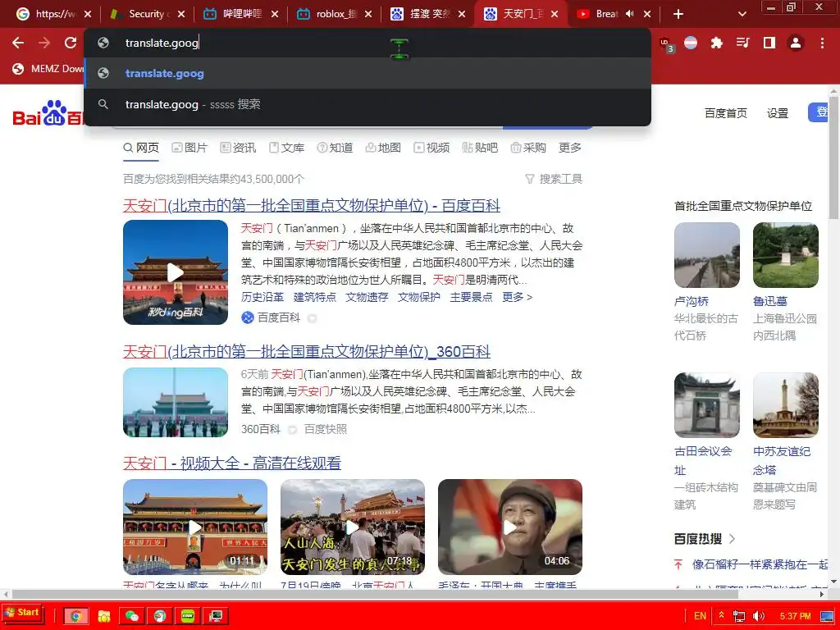Select the 采购 search category
This screenshot has width=840, height=630.
click(528, 148)
